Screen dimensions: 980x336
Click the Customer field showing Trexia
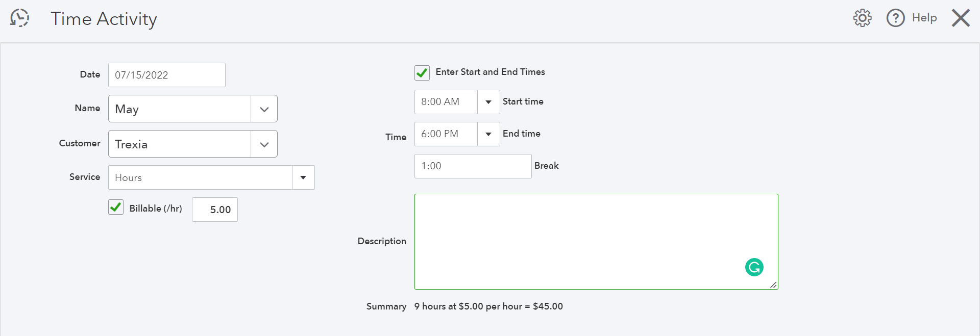(x=180, y=144)
